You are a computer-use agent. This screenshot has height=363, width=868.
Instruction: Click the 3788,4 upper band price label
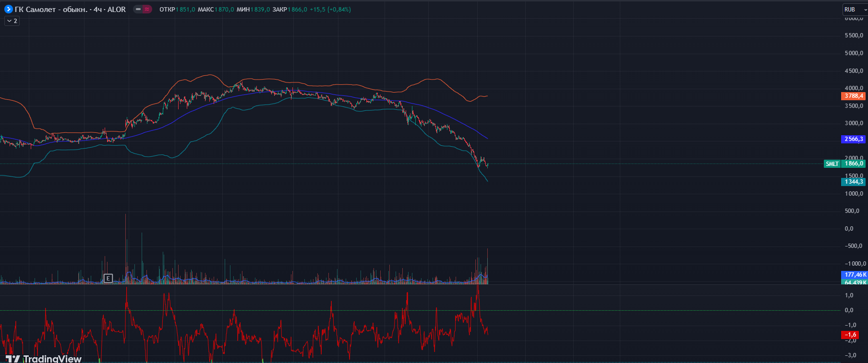coord(854,96)
